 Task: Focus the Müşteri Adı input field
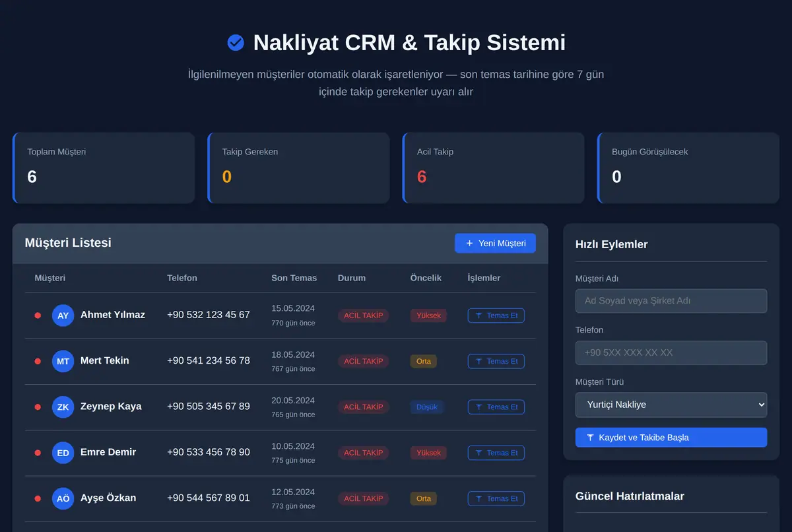(671, 301)
